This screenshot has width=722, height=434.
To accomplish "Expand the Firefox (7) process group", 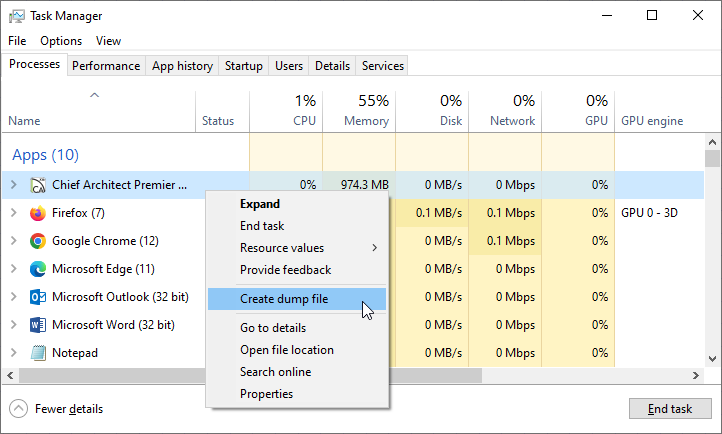I will point(14,213).
